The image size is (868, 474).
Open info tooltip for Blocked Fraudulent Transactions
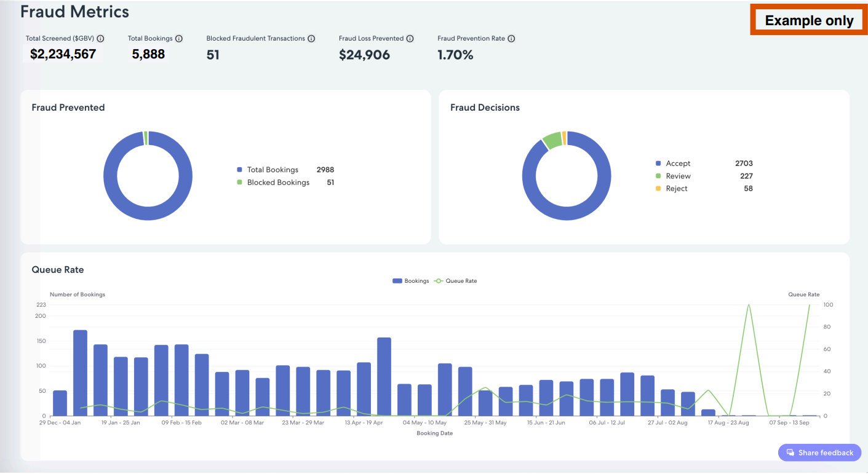311,39
